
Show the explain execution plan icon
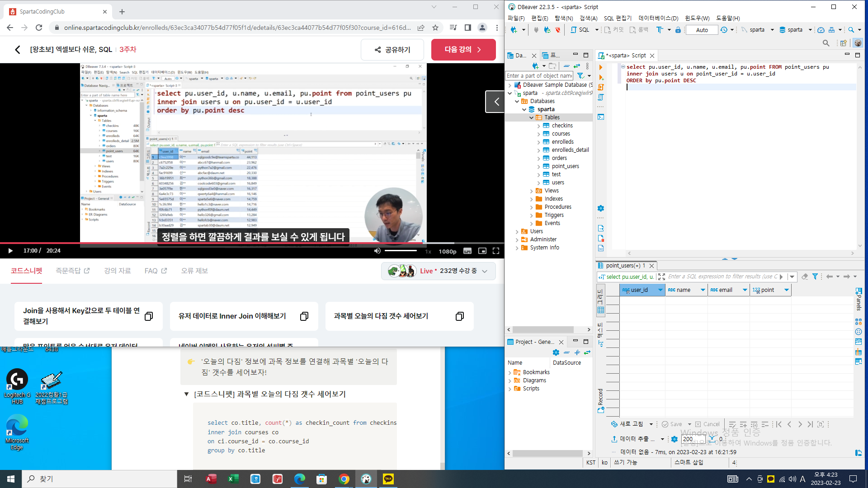click(601, 97)
